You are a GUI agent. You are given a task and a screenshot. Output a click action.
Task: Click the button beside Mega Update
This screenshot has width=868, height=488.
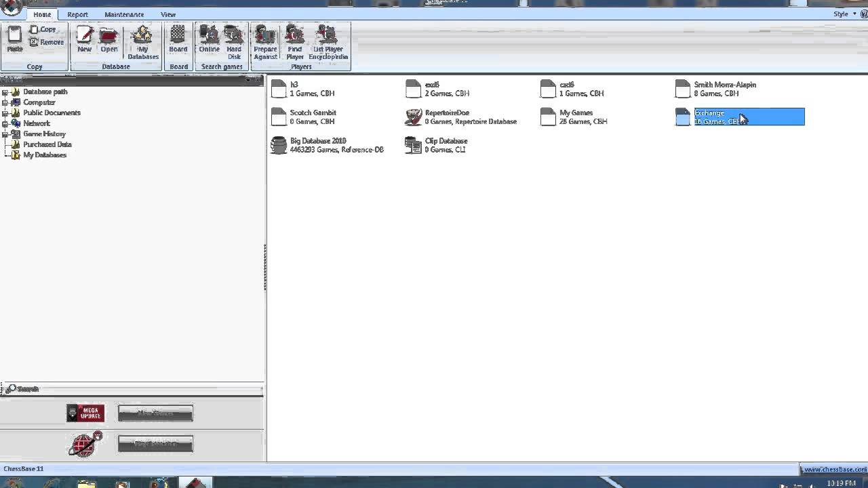click(x=155, y=413)
